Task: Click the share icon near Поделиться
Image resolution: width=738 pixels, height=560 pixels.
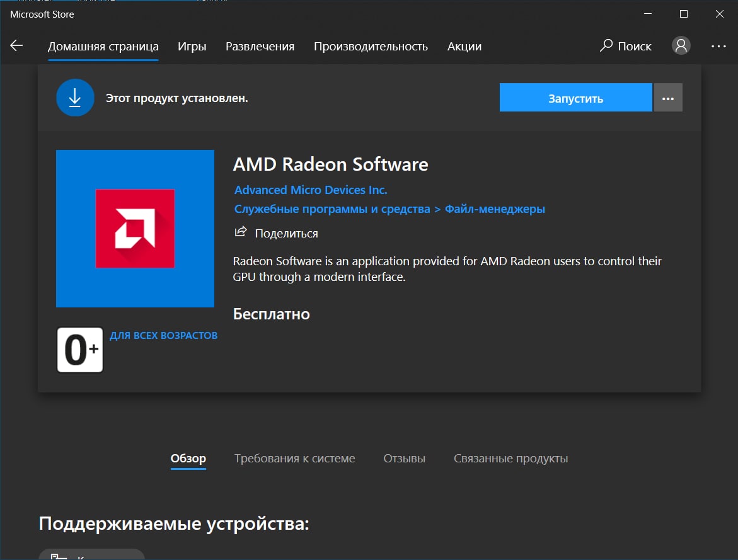Action: [x=241, y=232]
